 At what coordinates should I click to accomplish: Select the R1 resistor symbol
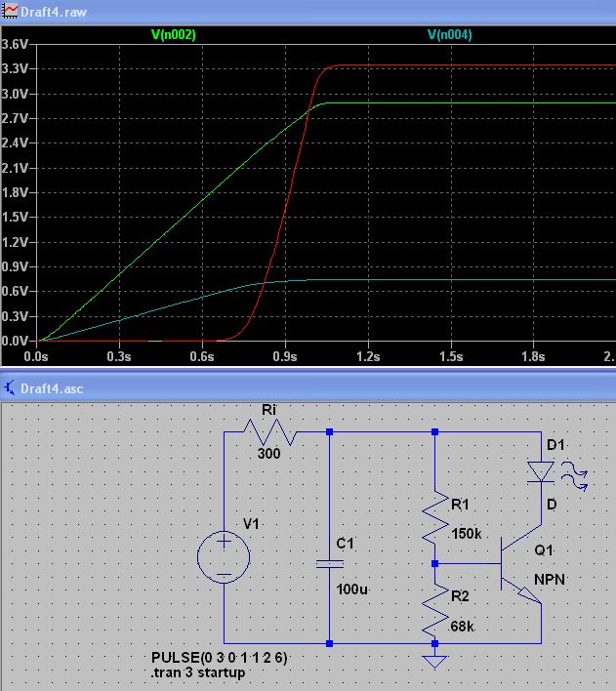click(435, 516)
